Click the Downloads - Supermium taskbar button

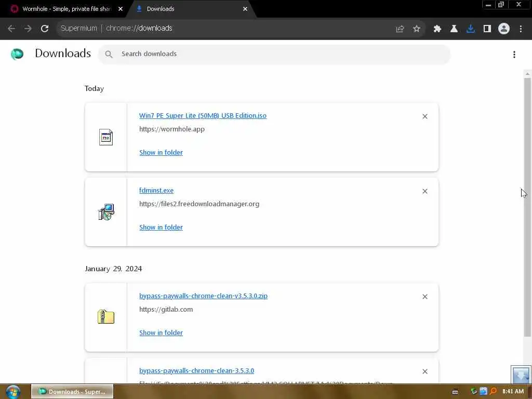coord(72,392)
